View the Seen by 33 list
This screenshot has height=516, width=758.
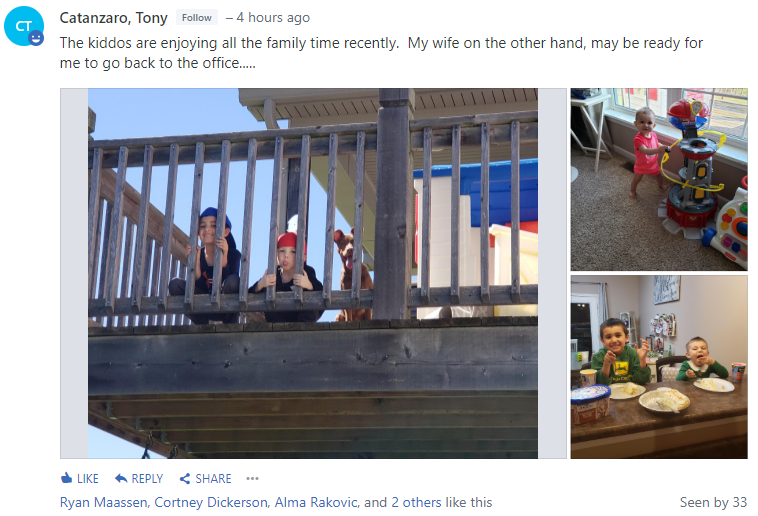click(x=713, y=502)
